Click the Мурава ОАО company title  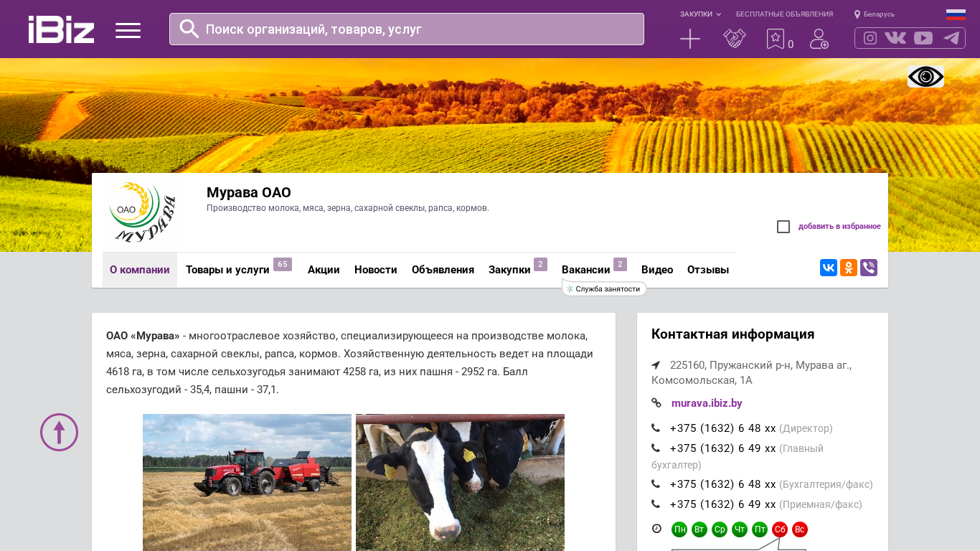(x=249, y=192)
